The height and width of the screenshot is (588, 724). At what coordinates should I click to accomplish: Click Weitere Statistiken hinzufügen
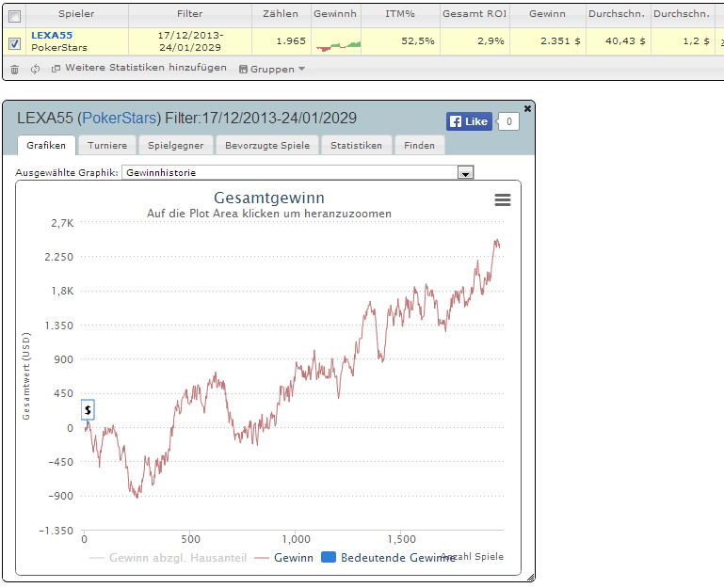139,68
